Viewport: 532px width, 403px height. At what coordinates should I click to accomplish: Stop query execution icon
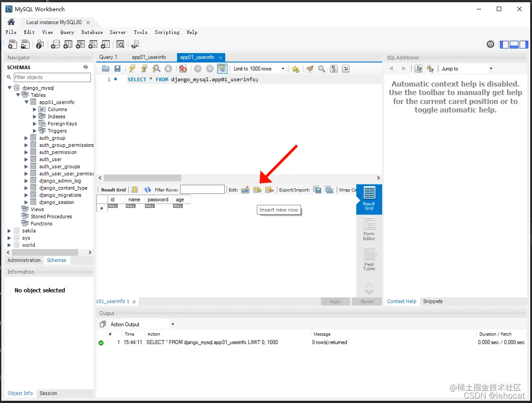click(168, 69)
